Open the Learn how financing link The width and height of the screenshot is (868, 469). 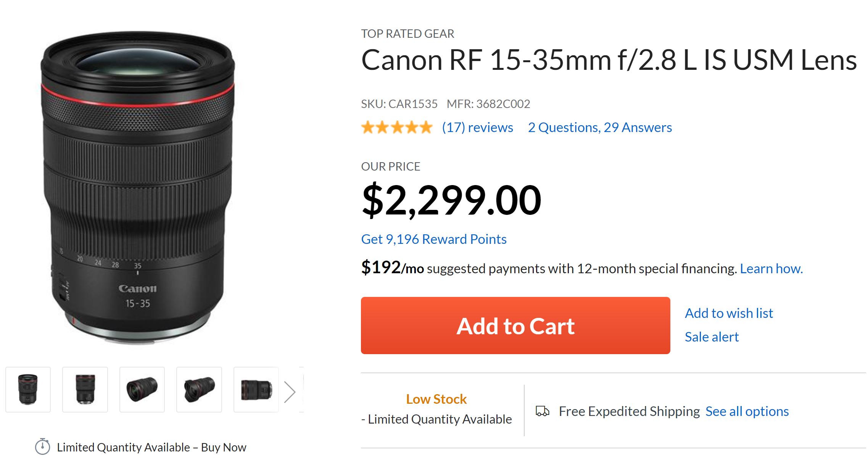click(771, 269)
